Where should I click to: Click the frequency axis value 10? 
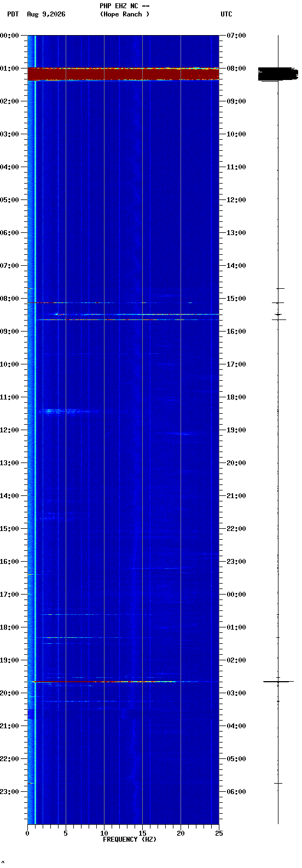pyautogui.click(x=104, y=833)
